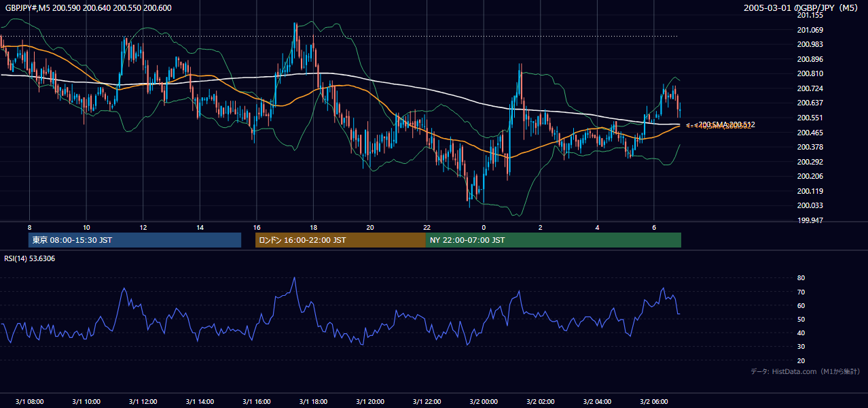Click the bottom time label 3/1 12:00
Screen dimensions: 868x408
point(143,402)
